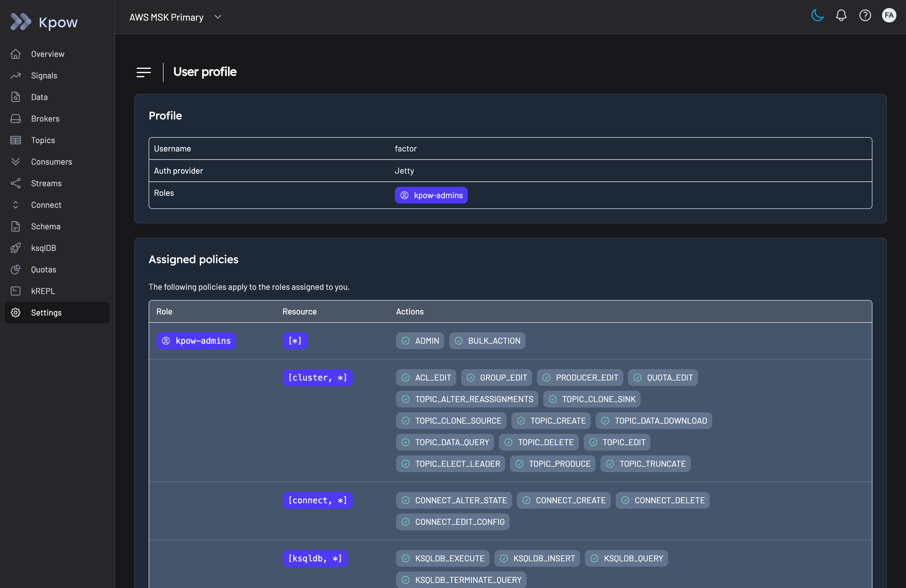Open the Consumers double-chevron icon
906x588 pixels.
(16, 162)
